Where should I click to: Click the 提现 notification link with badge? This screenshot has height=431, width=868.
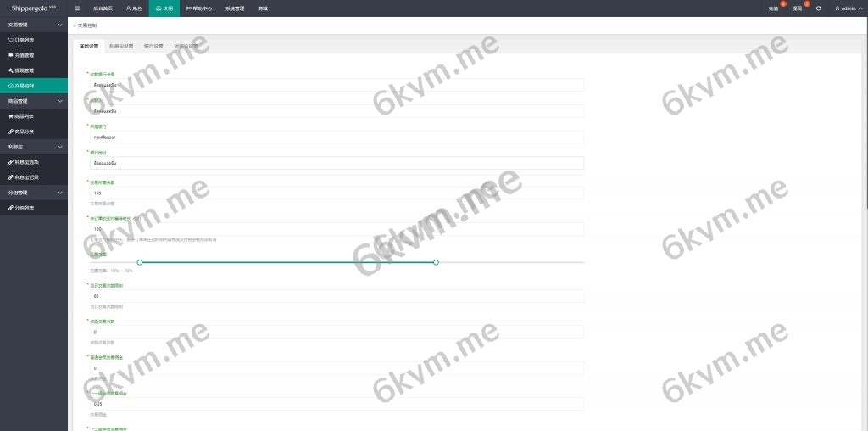(798, 8)
